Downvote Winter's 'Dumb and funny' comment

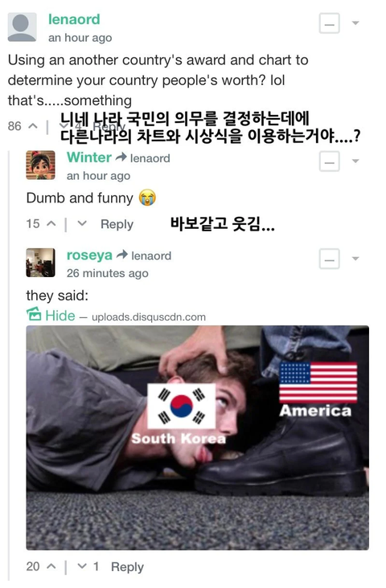click(x=82, y=224)
